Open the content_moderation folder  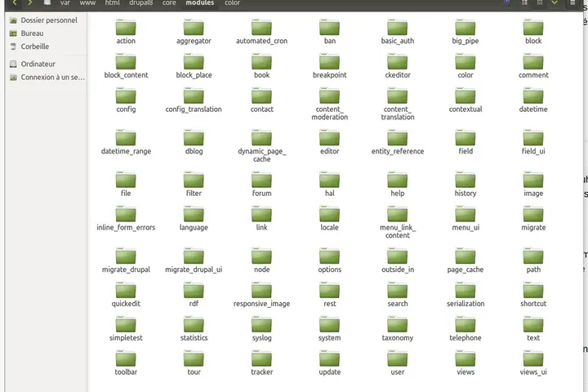pyautogui.click(x=330, y=104)
